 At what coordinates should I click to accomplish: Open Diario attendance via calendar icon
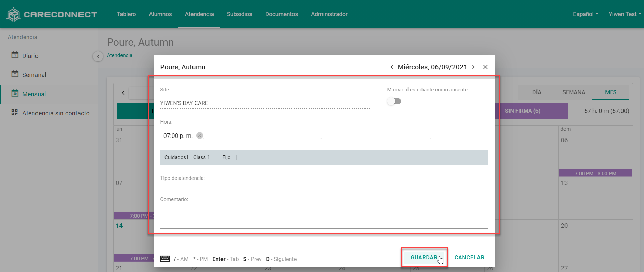click(x=15, y=55)
